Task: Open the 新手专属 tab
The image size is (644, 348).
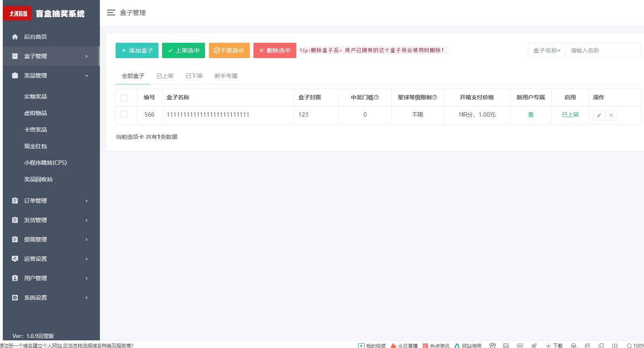Action: pyautogui.click(x=226, y=76)
